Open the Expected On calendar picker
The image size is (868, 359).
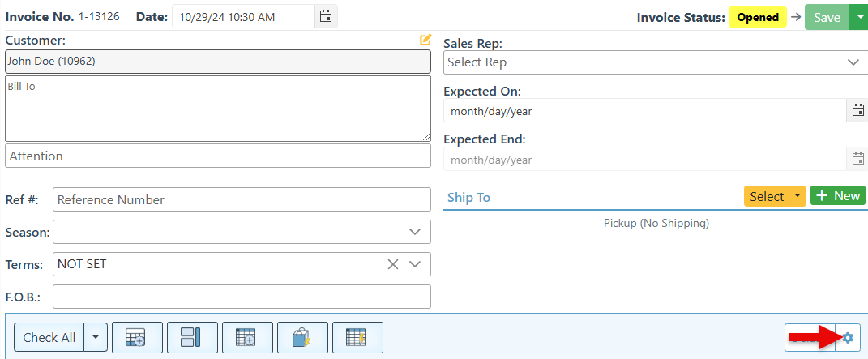tap(857, 110)
